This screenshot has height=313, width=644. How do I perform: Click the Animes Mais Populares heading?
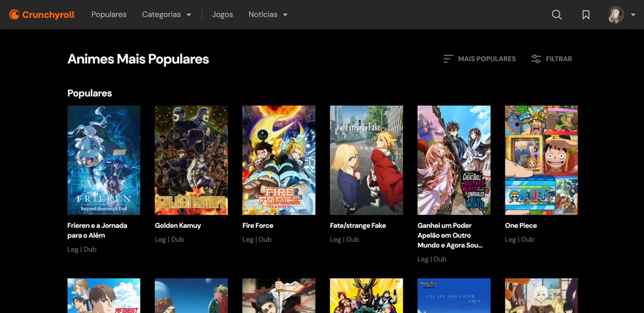[138, 59]
